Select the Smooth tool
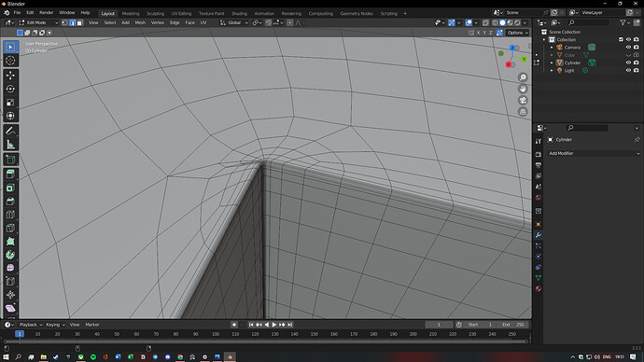 pyautogui.click(x=10, y=268)
